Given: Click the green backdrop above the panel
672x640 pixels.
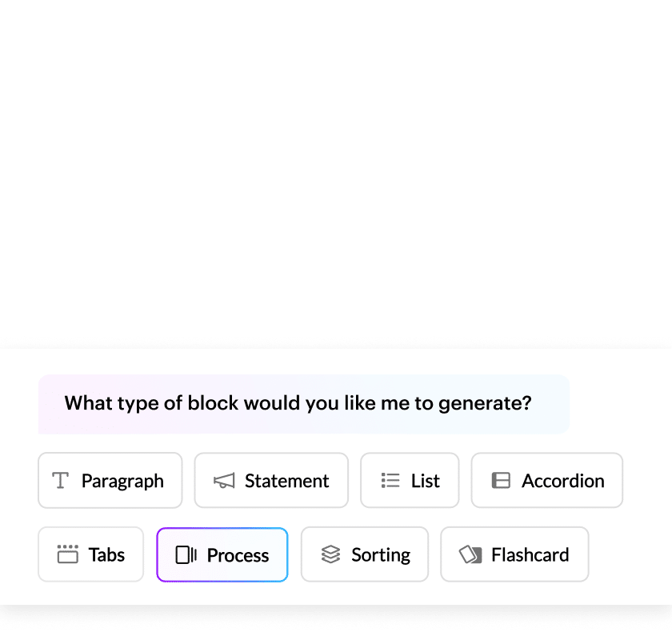Looking at the screenshot, I should click(336, 160).
